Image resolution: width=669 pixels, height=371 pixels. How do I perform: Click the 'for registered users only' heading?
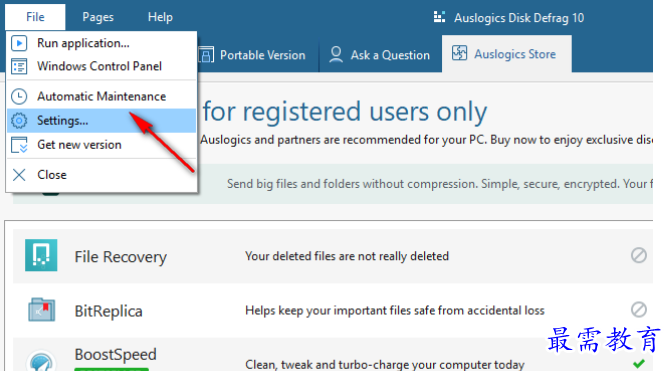tap(345, 112)
